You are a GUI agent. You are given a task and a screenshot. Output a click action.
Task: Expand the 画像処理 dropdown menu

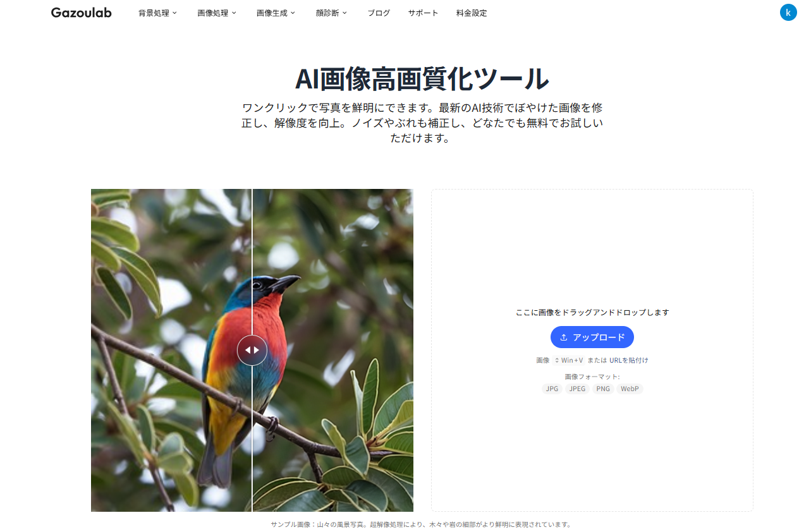coord(217,13)
